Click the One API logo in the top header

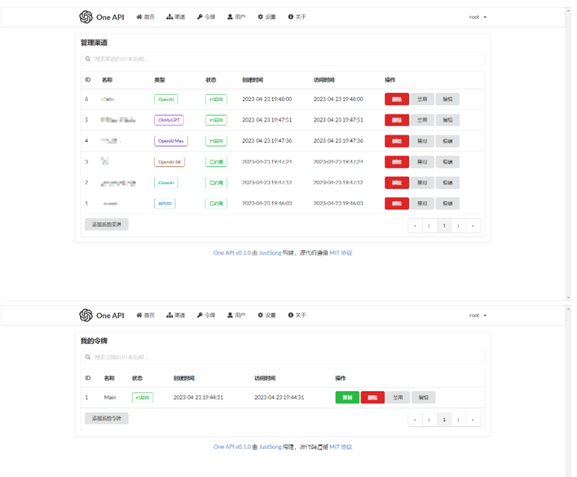click(102, 17)
